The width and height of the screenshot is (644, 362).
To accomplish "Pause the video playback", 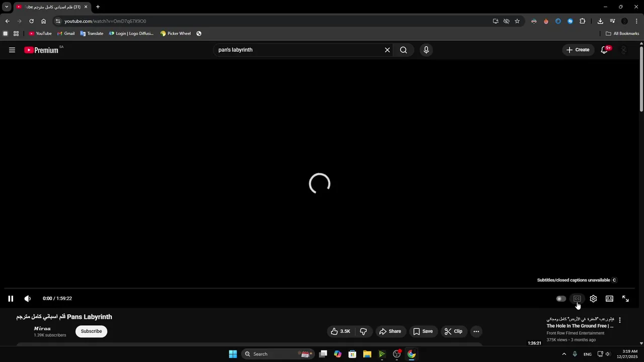I will point(11,299).
